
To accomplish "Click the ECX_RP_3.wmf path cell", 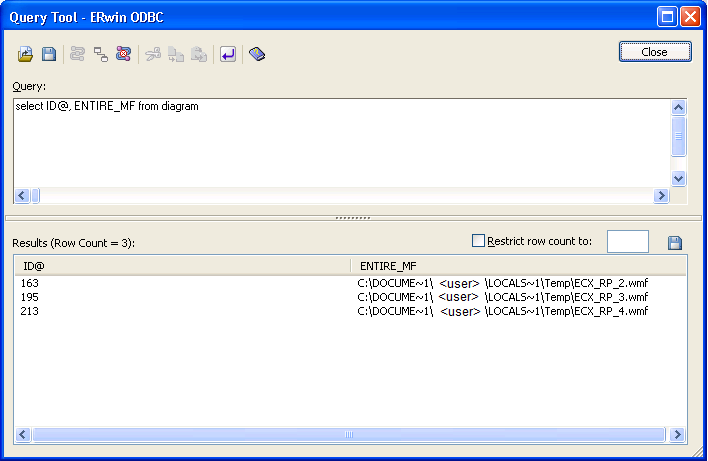I will 503,298.
